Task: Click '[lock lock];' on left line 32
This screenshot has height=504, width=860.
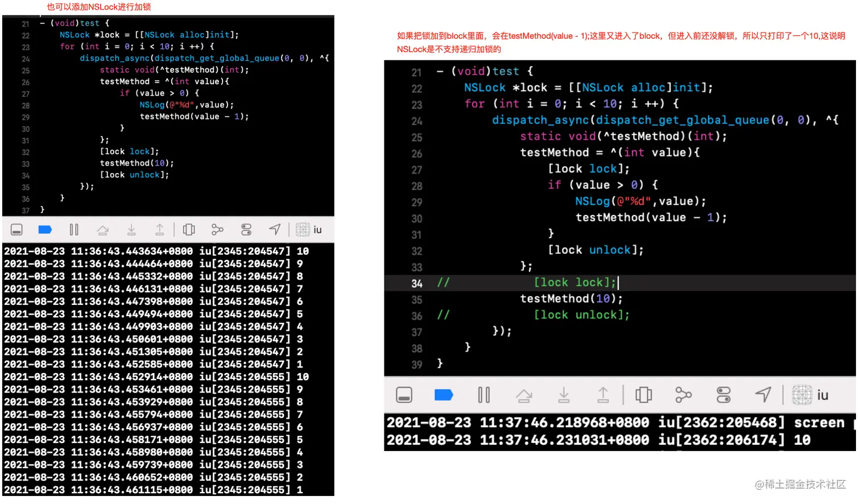Action: click(130, 151)
